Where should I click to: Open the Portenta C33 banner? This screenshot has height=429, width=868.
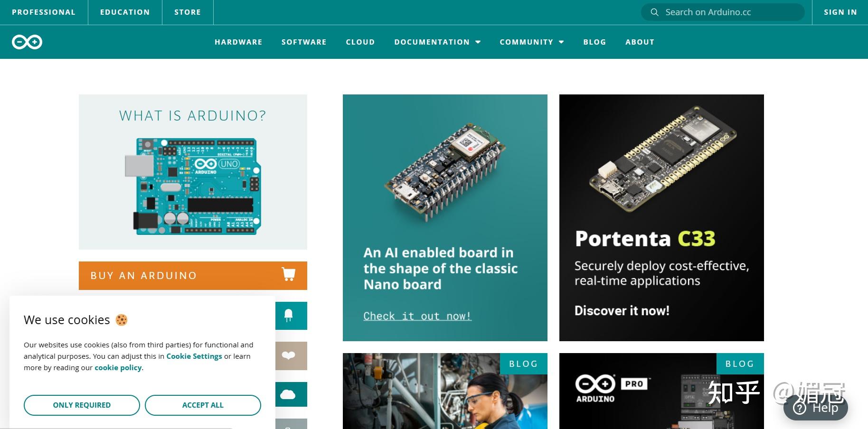[661, 218]
